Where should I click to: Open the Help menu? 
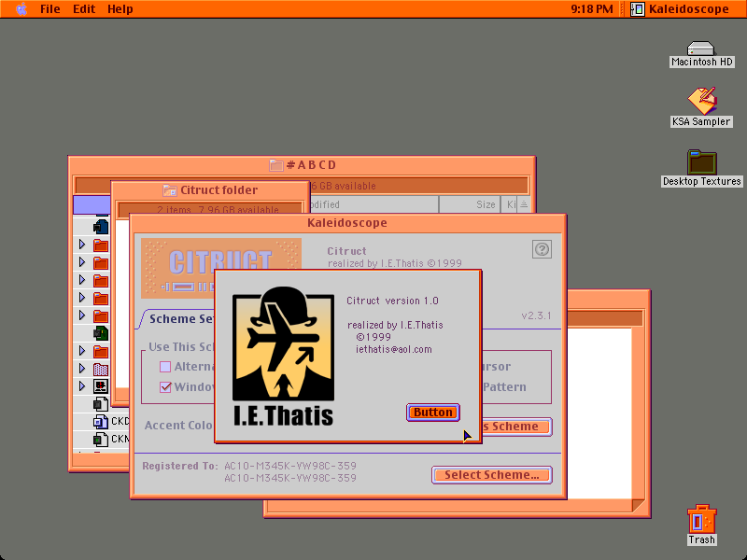[120, 9]
